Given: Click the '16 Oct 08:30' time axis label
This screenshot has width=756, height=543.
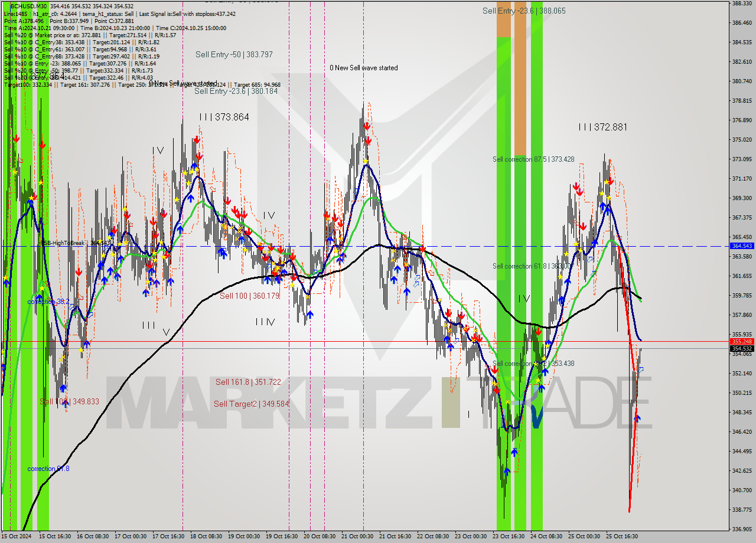Looking at the screenshot, I should (93, 537).
